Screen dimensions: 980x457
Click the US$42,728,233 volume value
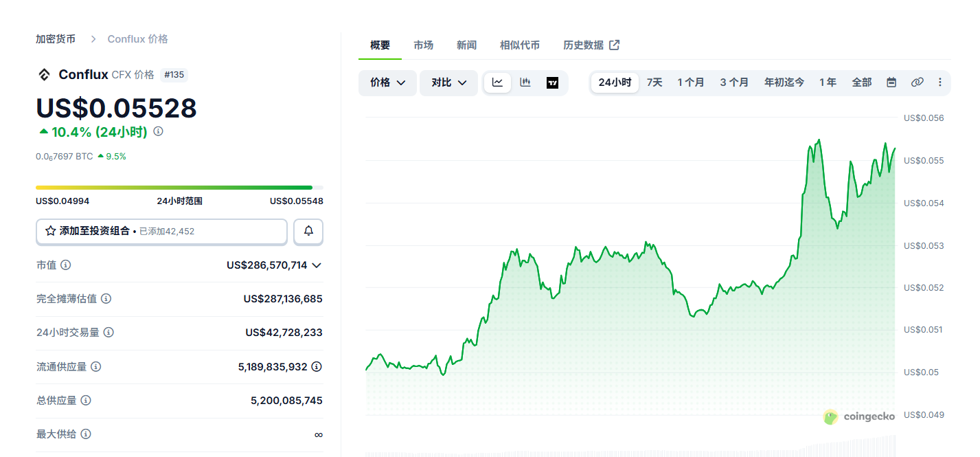(284, 333)
